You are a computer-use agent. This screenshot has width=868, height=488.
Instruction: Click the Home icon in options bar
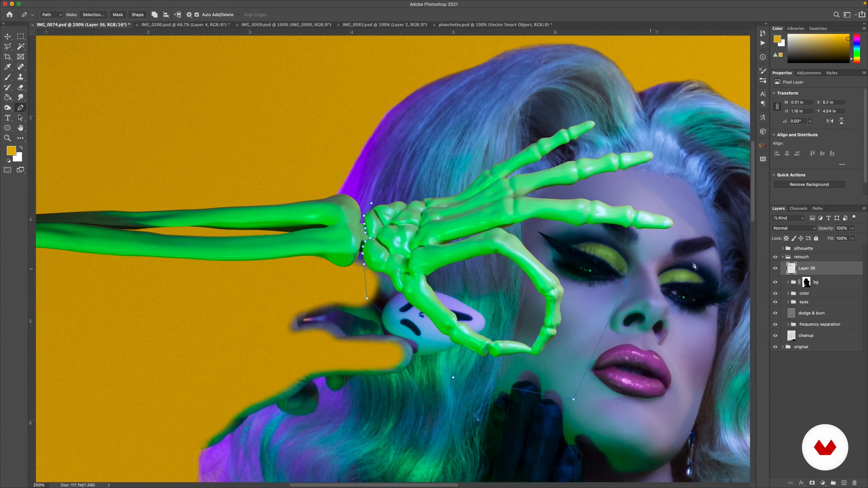pos(9,14)
